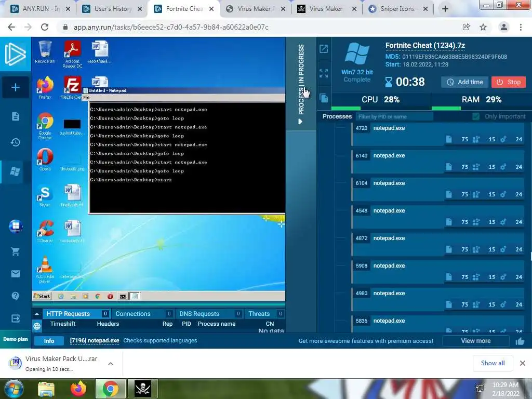Click Google Chrome icon on sandbox desktop

(x=45, y=126)
